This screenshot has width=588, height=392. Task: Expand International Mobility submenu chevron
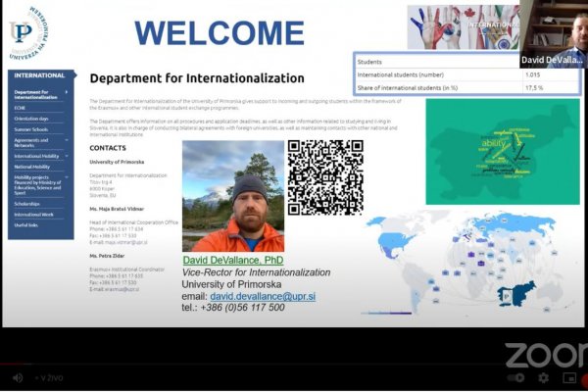tap(67, 156)
